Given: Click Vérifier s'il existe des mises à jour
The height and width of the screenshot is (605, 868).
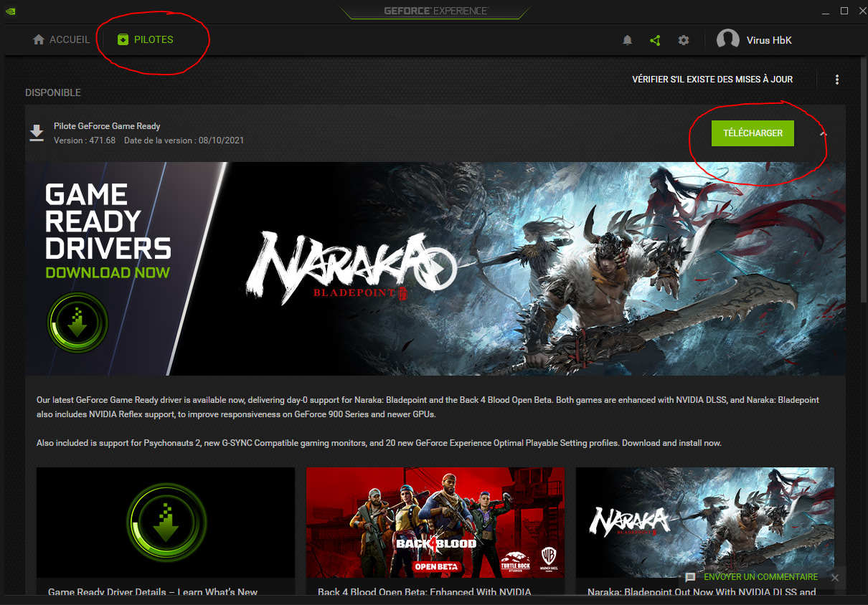Looking at the screenshot, I should pos(712,80).
